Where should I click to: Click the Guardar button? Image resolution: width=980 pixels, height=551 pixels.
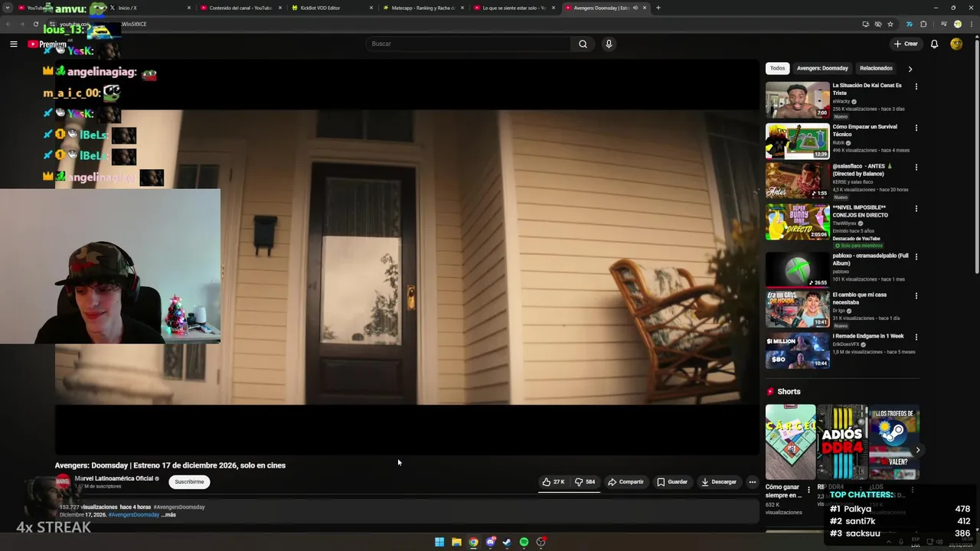[x=672, y=482]
